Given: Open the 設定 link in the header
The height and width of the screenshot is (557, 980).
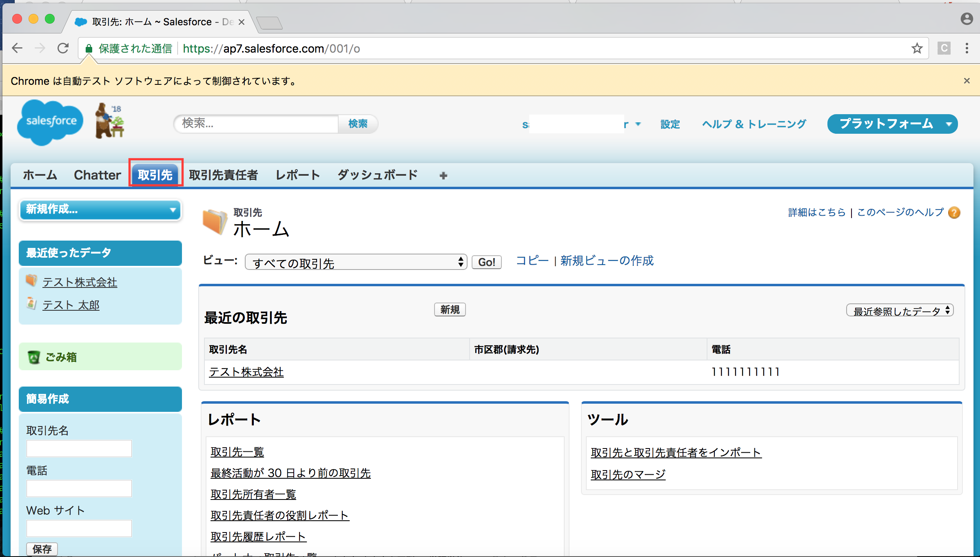Looking at the screenshot, I should [670, 124].
